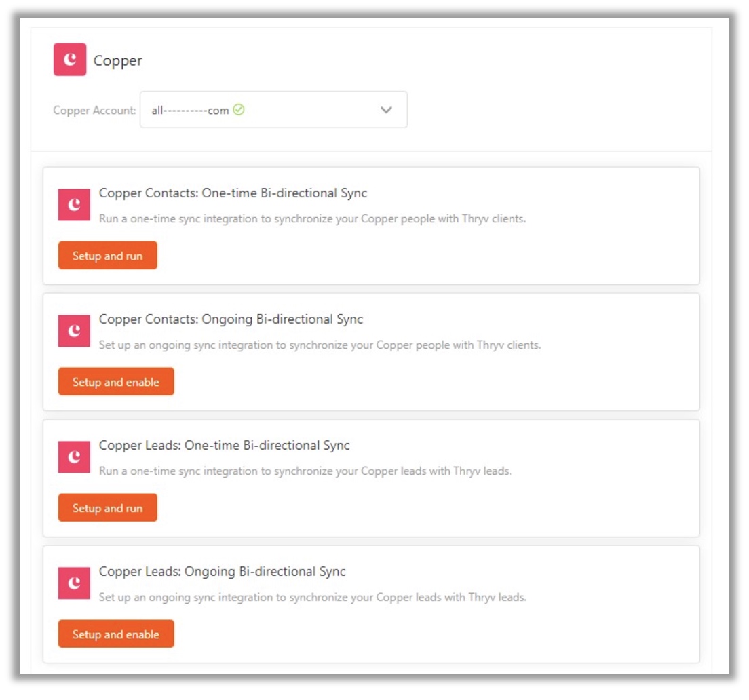Click 'Copper Leads: One-time Bi-directional Sync' title

click(225, 446)
